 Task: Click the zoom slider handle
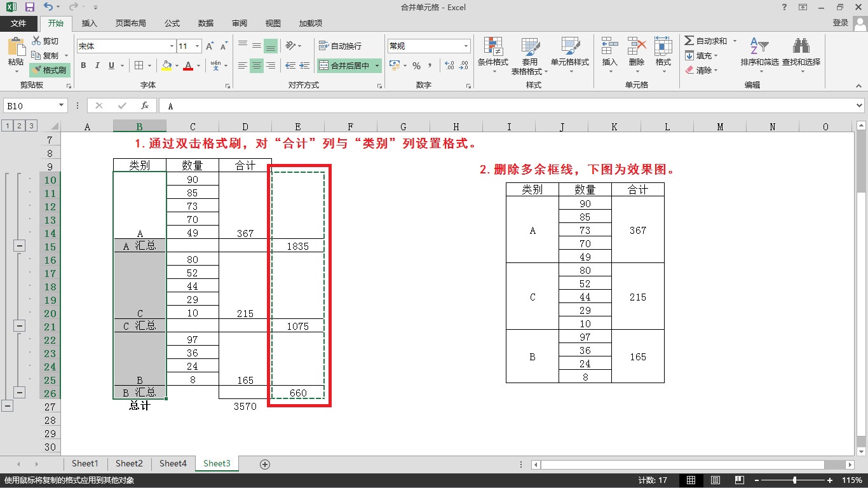click(795, 480)
